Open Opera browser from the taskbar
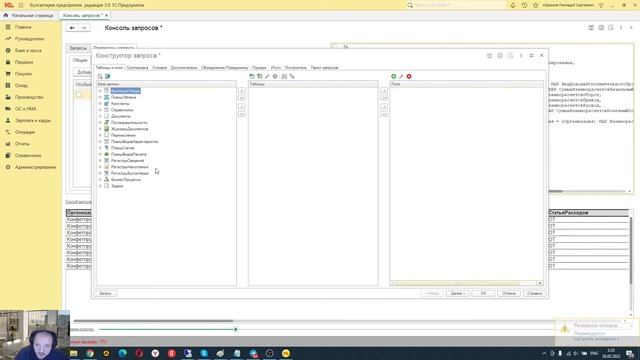This screenshot has width=640, height=360. [x=139, y=353]
